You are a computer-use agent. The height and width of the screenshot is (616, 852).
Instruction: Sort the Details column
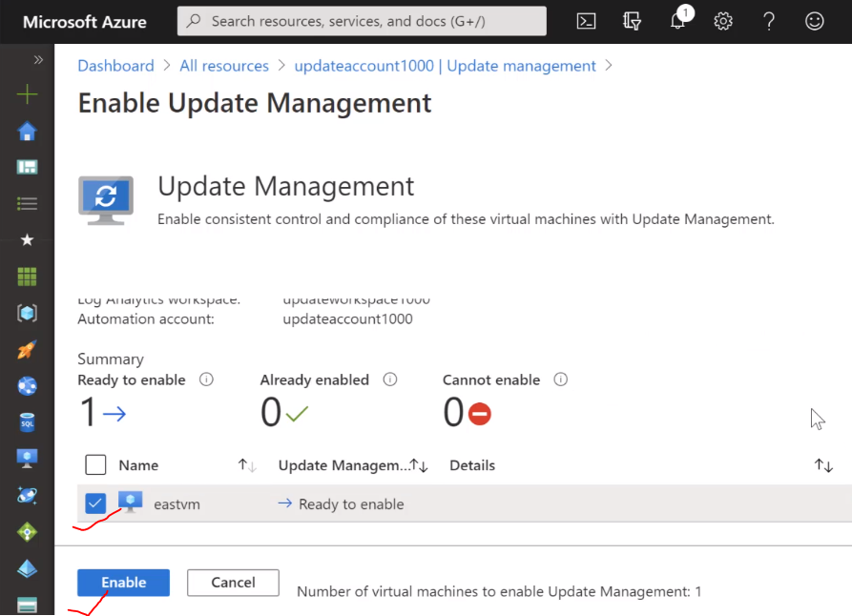(822, 465)
